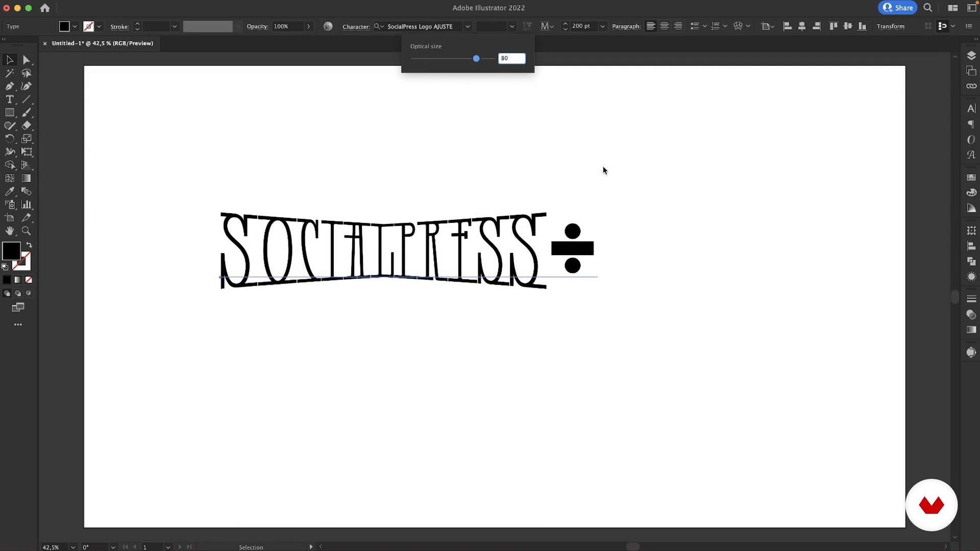
Task: Select the Selection tool arrow
Action: [x=10, y=60]
